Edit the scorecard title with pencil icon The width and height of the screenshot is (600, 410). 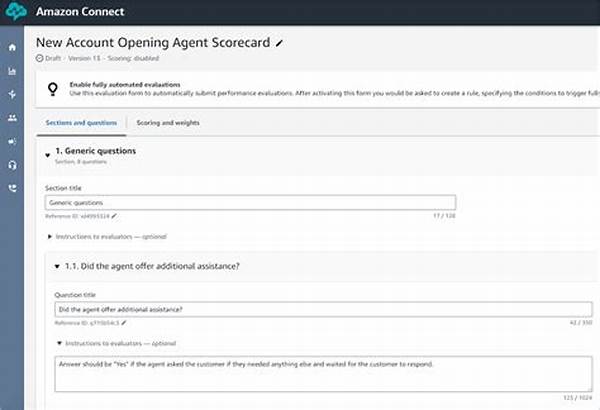[279, 43]
